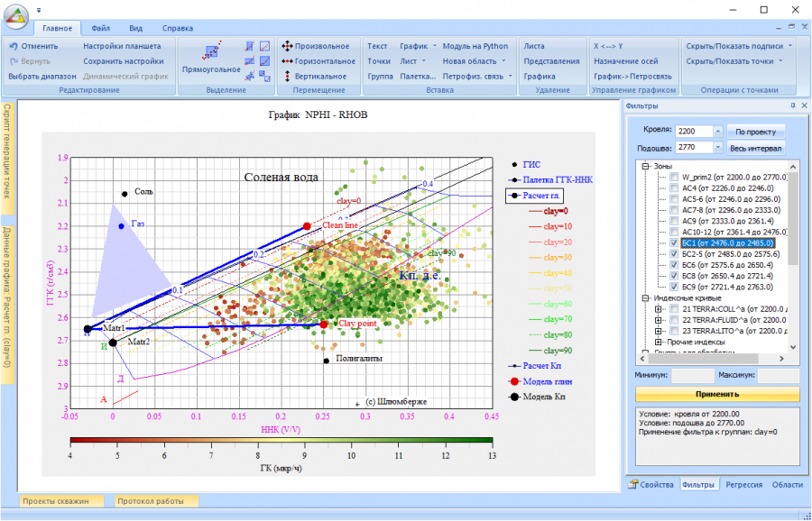This screenshot has height=521, width=812.
Task: Open the Подошва depth dropdown
Action: [x=718, y=148]
